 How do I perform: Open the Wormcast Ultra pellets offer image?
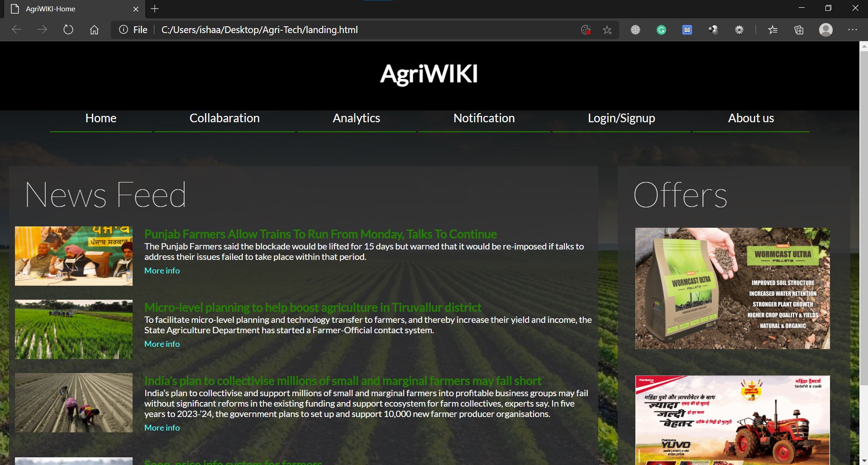[x=732, y=288]
